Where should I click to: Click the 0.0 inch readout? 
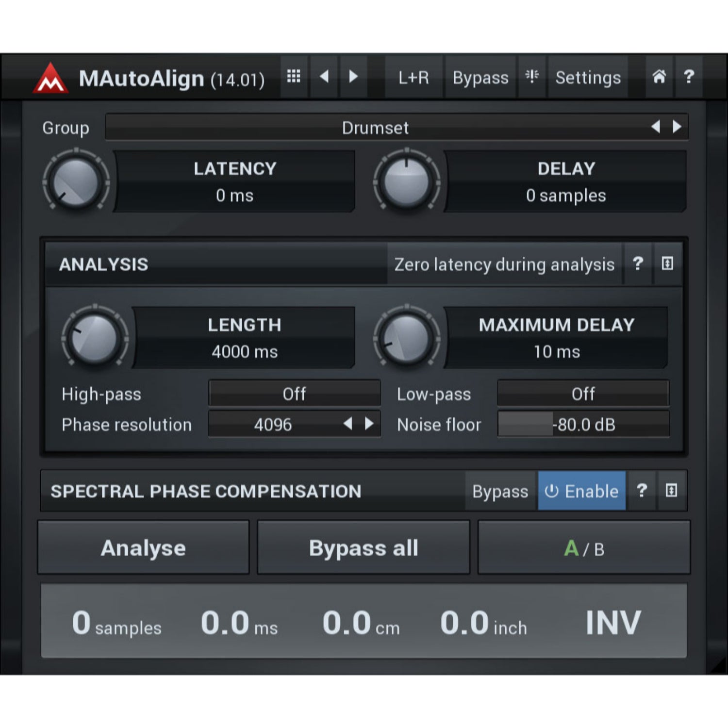click(x=483, y=623)
